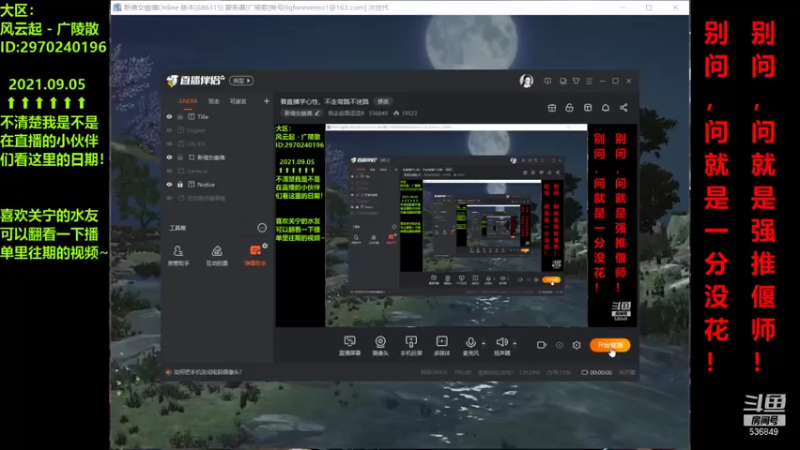Viewport: 800px width, 450px height.
Task: Click the live preview canvas
Action: coord(457,225)
